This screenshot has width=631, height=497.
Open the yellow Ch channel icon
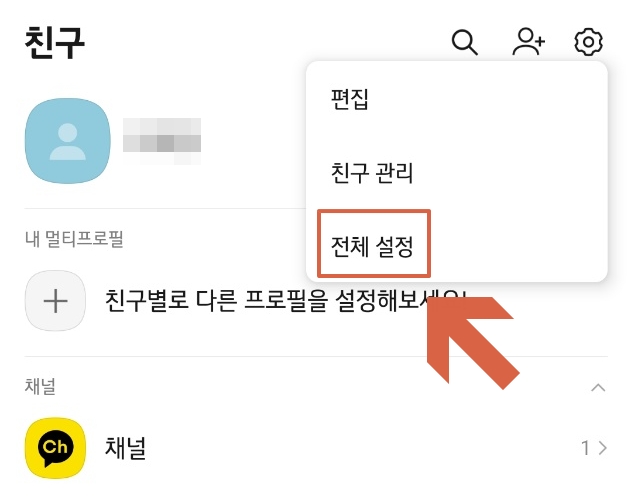tap(56, 448)
